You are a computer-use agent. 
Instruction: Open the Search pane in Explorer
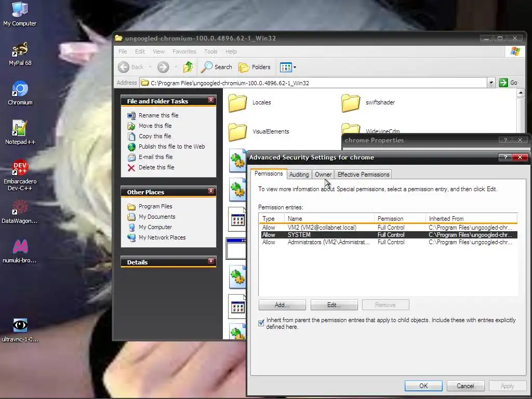tap(217, 67)
